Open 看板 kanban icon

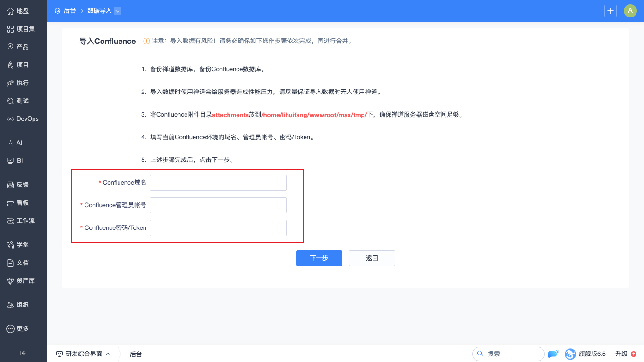(x=10, y=202)
